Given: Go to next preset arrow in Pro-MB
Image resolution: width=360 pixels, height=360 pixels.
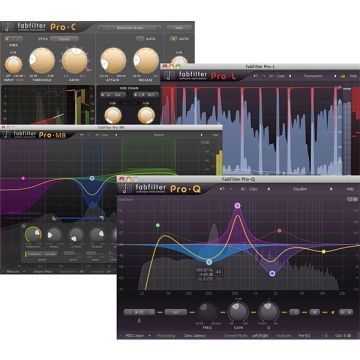Looking at the screenshot, I should (201, 135).
